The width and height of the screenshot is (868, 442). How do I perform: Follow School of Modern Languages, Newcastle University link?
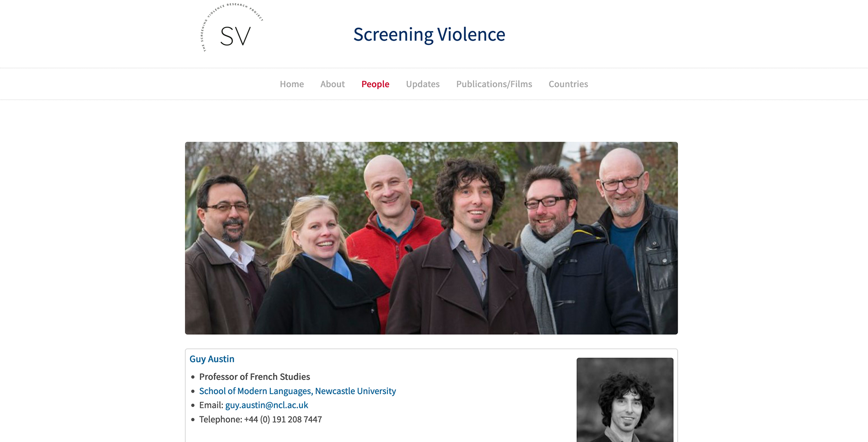click(x=297, y=391)
